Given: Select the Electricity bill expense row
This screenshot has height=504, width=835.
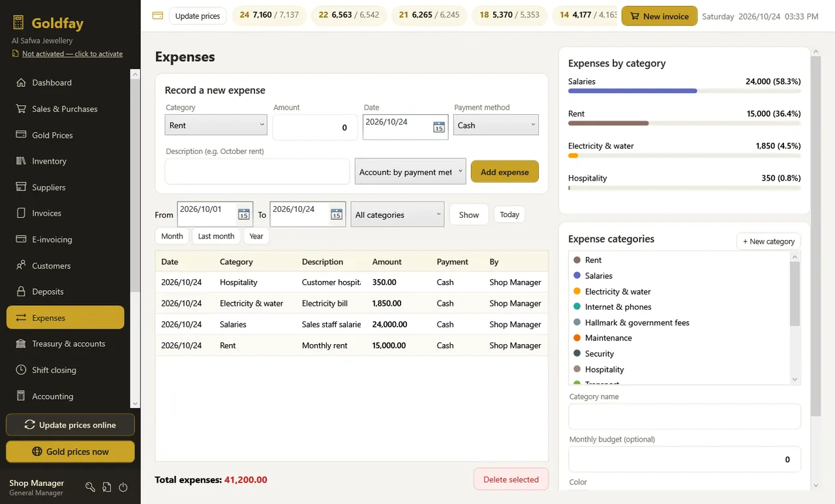Looking at the screenshot, I should [x=352, y=303].
